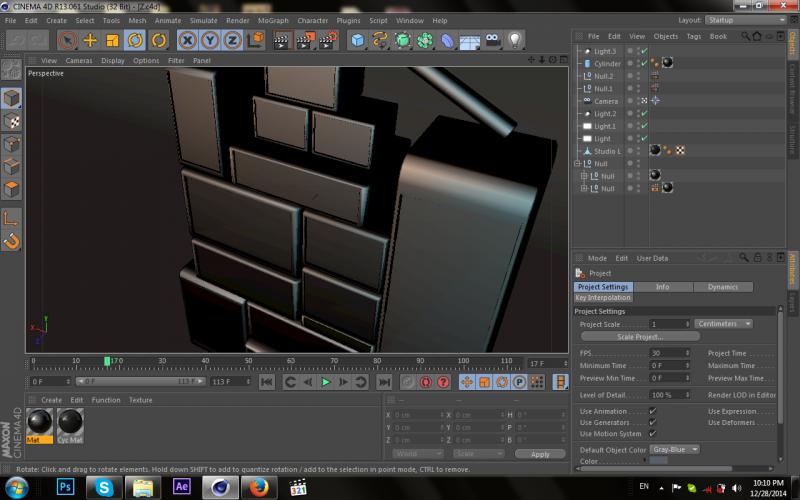The width and height of the screenshot is (800, 500).
Task: Click the light bulb Light icon
Action: tap(515, 40)
